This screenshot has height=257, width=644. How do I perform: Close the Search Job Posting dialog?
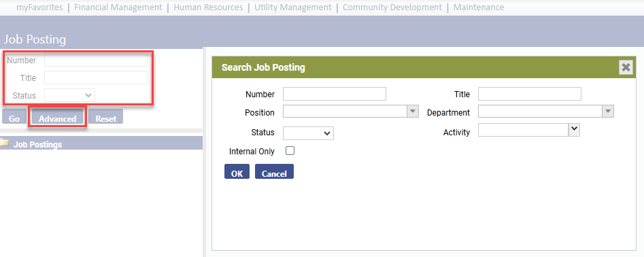point(626,67)
